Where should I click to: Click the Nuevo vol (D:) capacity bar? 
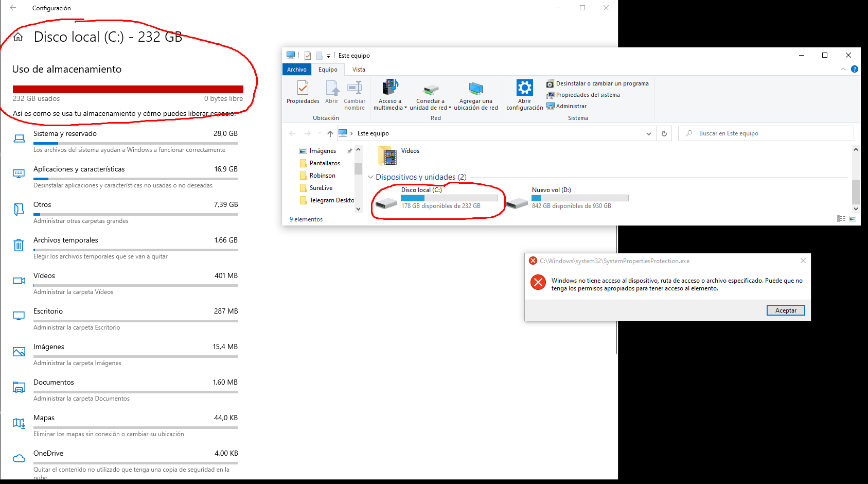point(580,198)
